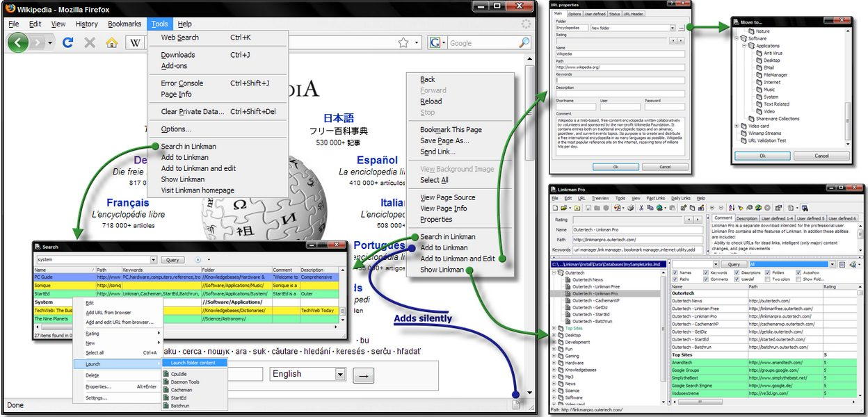Toggle the Two colors checkbox
The height and width of the screenshot is (417, 868).
coord(766,279)
